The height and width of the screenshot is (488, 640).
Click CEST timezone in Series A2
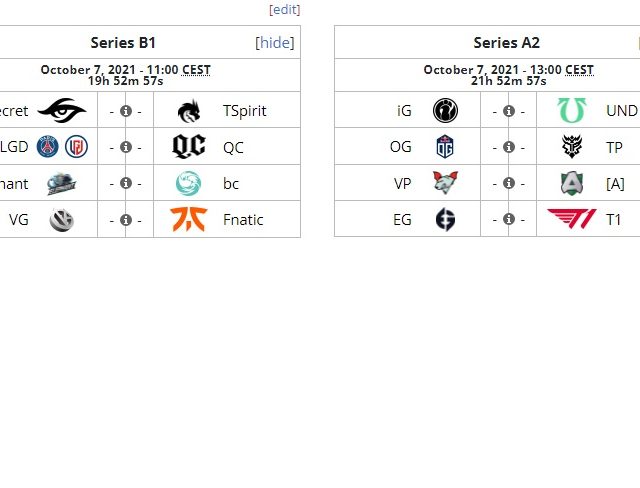point(579,70)
